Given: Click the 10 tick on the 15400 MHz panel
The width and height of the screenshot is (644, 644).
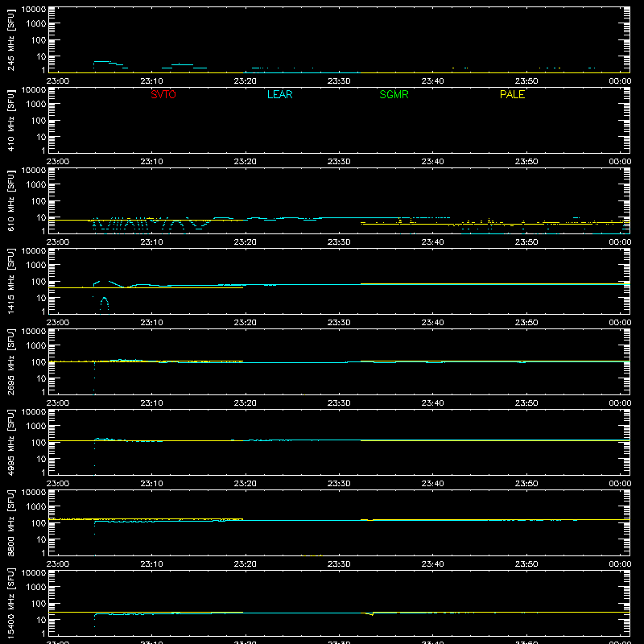Looking at the screenshot, I should [41, 620].
